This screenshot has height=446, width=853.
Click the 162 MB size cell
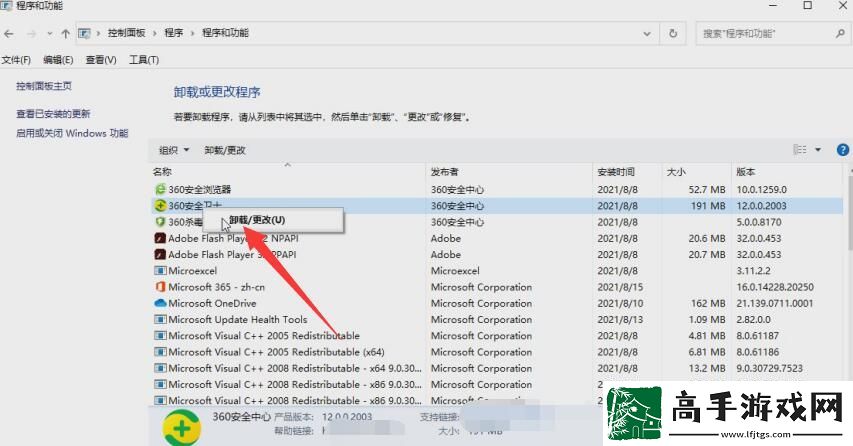[708, 303]
